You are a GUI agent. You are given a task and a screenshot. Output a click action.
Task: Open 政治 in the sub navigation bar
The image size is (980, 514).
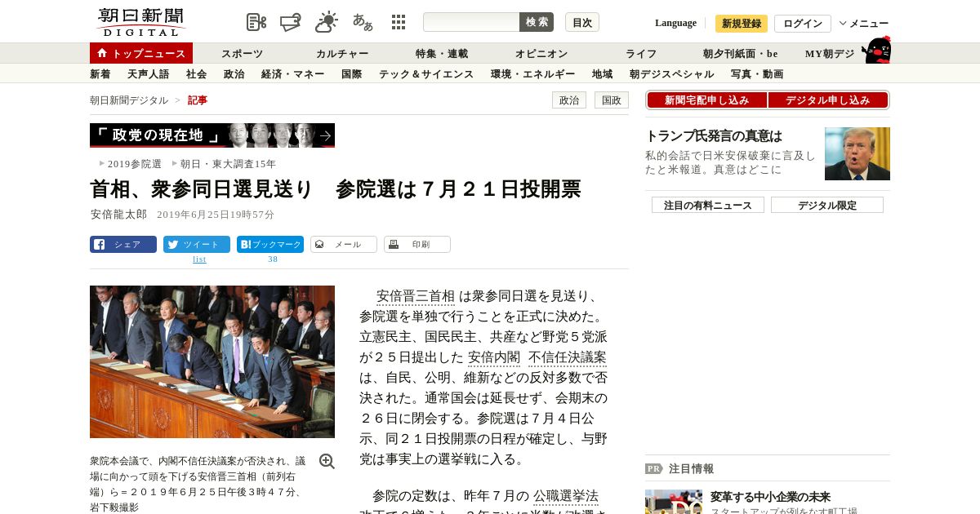[234, 74]
